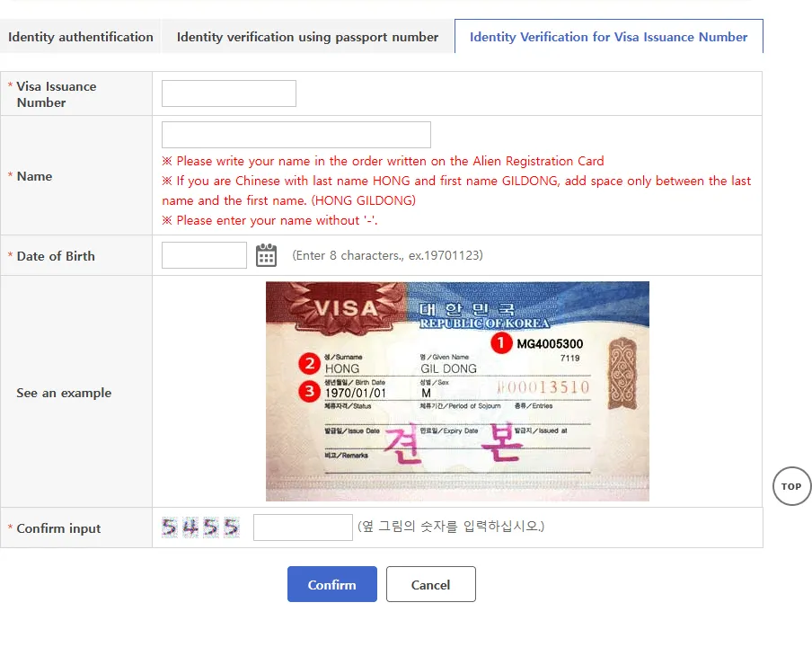
Task: Click the Visa Issuance Number label
Action: (x=56, y=94)
